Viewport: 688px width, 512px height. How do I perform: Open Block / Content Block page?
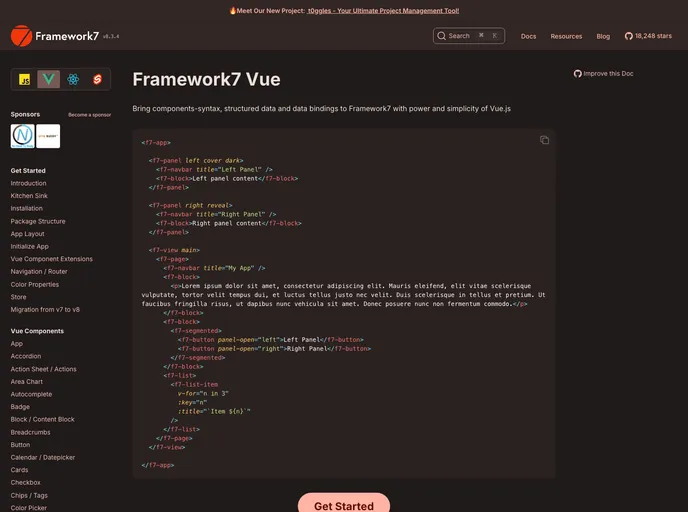[x=43, y=419]
